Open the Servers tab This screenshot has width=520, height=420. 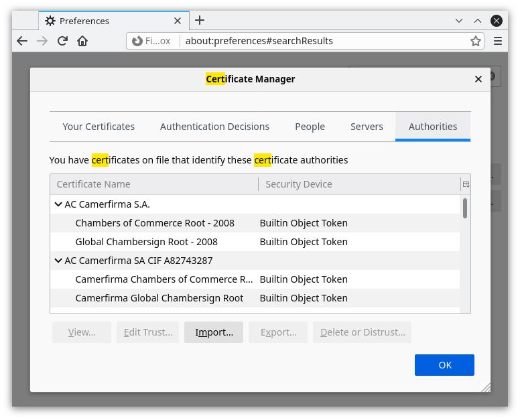point(367,127)
